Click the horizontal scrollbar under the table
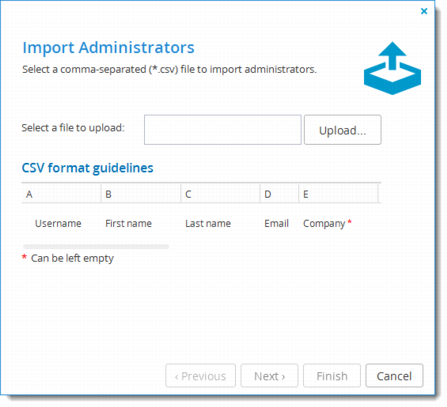 coord(96,247)
